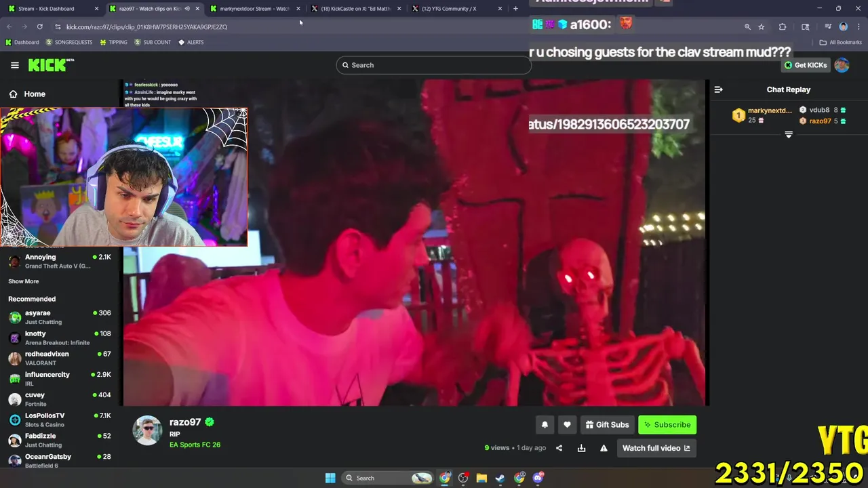Viewport: 868px width, 488px height.
Task: Open Steam from taskbar
Action: (x=500, y=478)
